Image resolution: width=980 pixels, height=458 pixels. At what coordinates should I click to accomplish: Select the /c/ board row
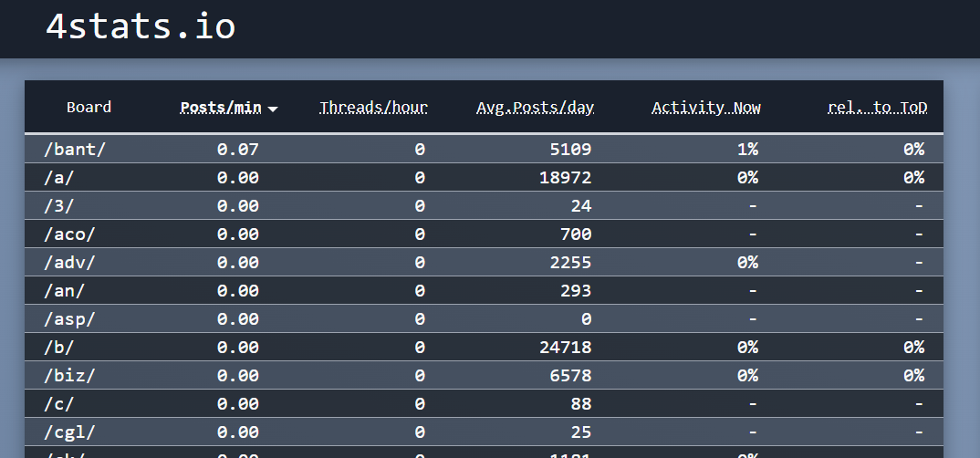pyautogui.click(x=58, y=403)
